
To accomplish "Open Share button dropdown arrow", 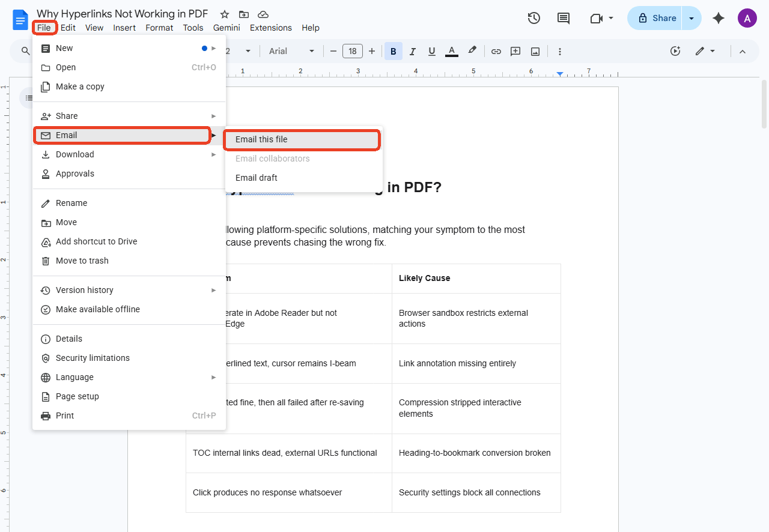I will pyautogui.click(x=692, y=18).
